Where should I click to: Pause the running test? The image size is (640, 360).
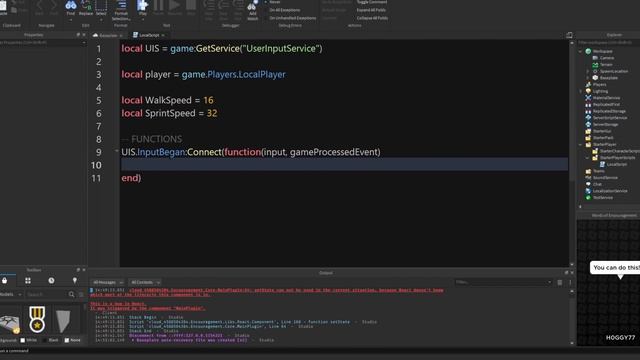[x=158, y=8]
